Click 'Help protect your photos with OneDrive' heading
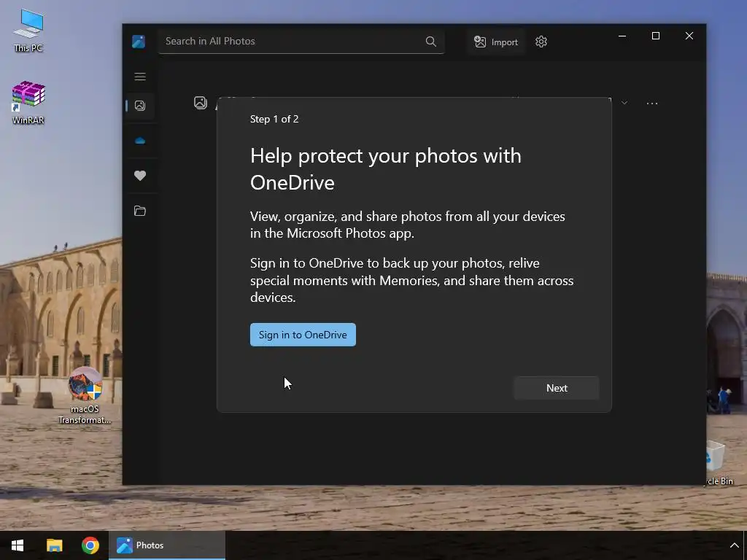This screenshot has width=747, height=560. click(386, 169)
